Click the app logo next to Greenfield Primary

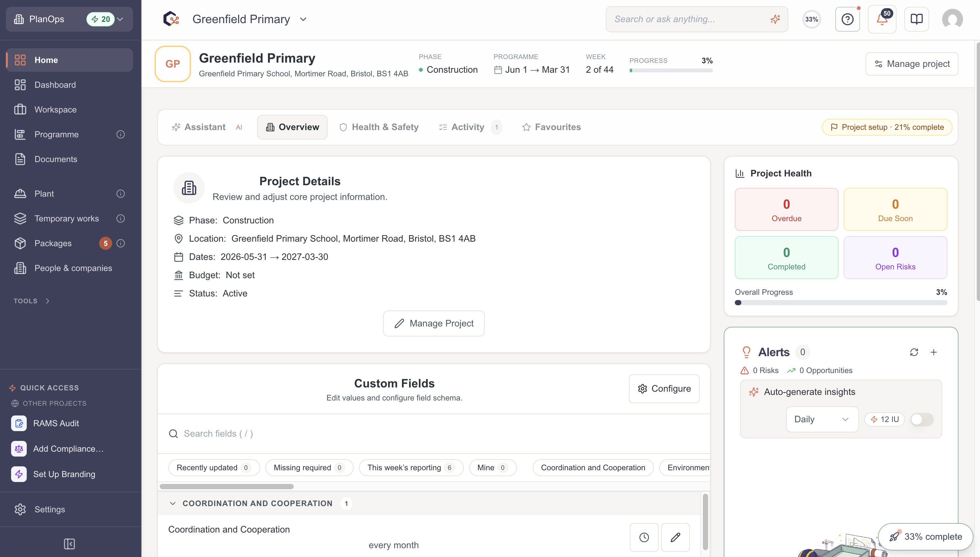[x=171, y=19]
